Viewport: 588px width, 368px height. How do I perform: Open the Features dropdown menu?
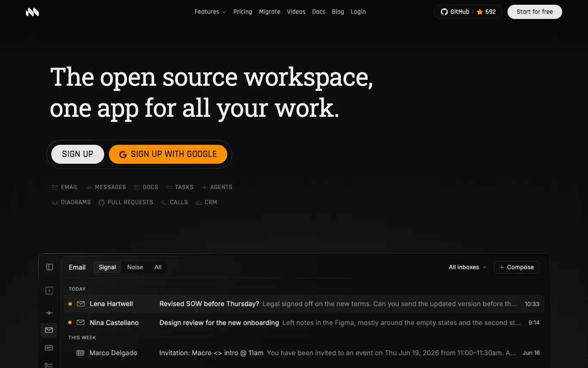(x=210, y=12)
